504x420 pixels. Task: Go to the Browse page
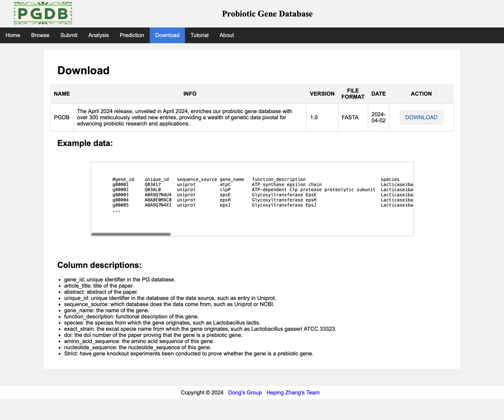[x=40, y=35]
